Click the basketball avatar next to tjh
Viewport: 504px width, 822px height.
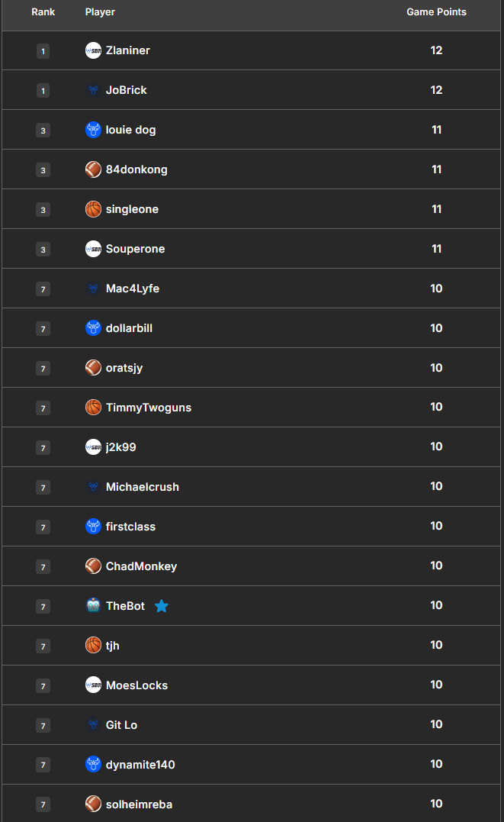93,645
